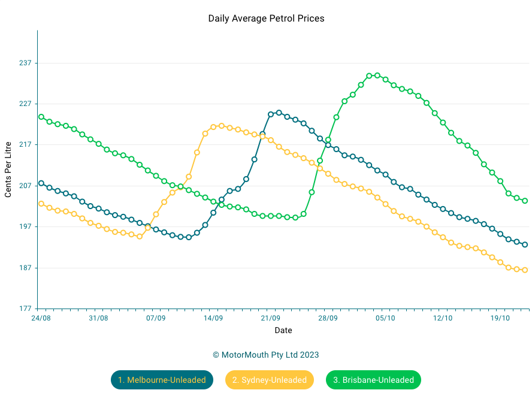The image size is (532, 396).
Task: Click the Date x-axis label
Action: pos(283,330)
